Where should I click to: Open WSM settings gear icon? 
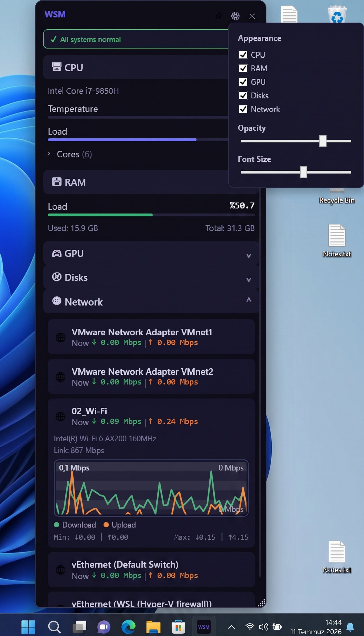pos(235,16)
